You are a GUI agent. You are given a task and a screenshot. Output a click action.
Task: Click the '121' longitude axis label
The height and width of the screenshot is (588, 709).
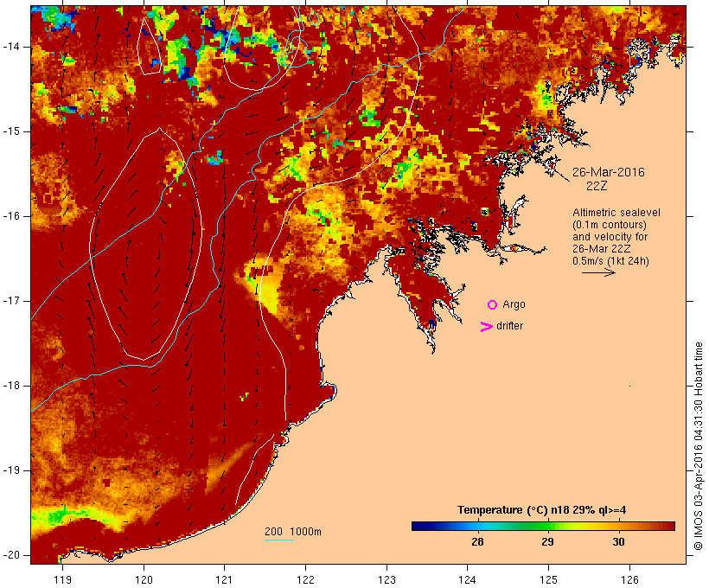pos(224,579)
